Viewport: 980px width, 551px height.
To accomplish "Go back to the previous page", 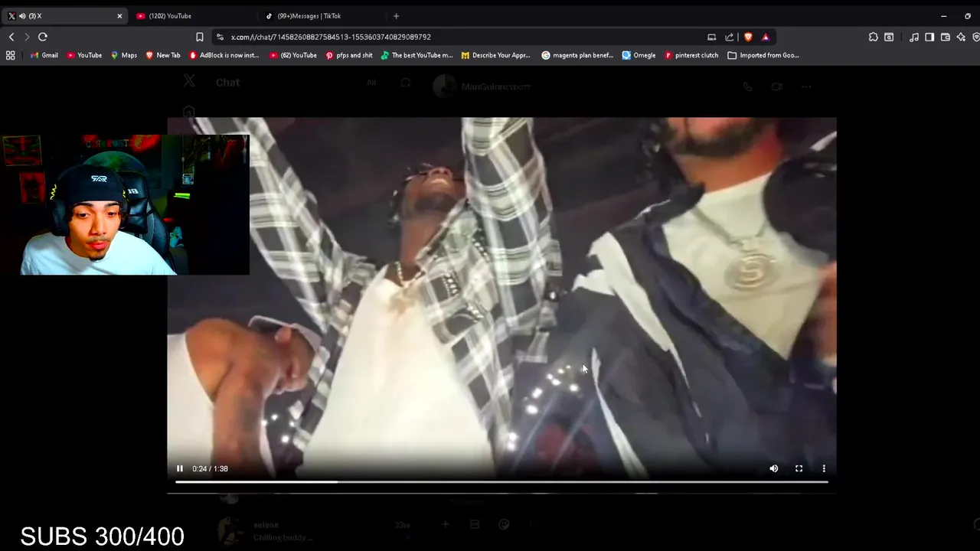I will point(11,37).
